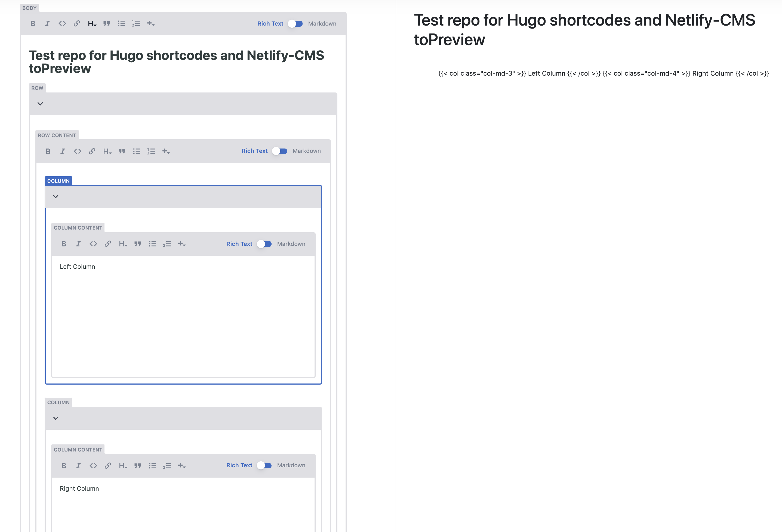The width and height of the screenshot is (782, 532).
Task: Collapse the Row widget chevron
Action: (40, 104)
